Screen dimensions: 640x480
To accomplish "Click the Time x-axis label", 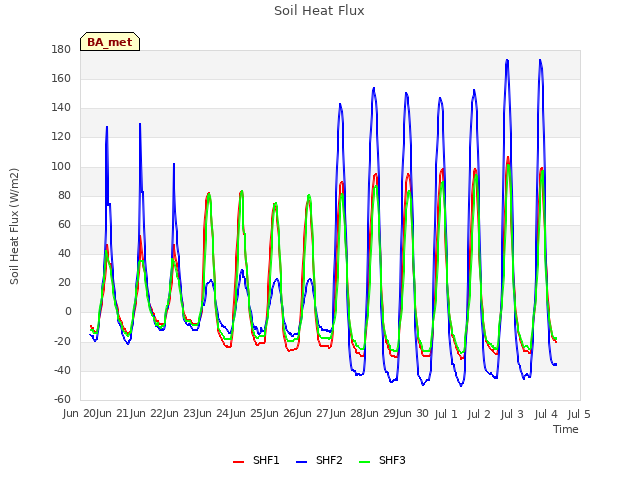I will 566,429.
